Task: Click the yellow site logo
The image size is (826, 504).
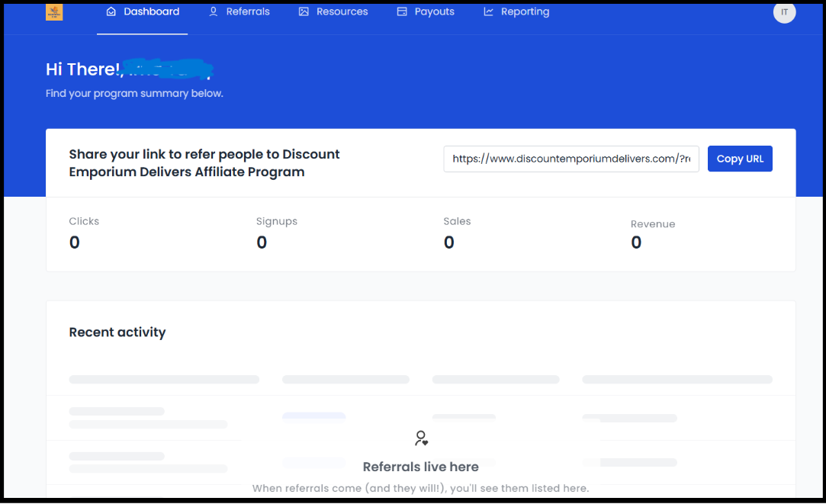Action: pyautogui.click(x=54, y=12)
